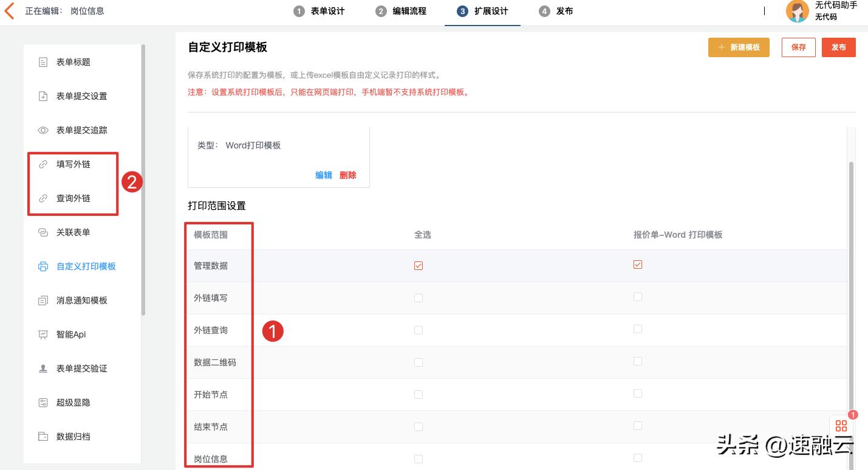Viewport: 868px width, 470px height.
Task: Click the eye icon beside 表单提交追踪
Action: tap(43, 130)
